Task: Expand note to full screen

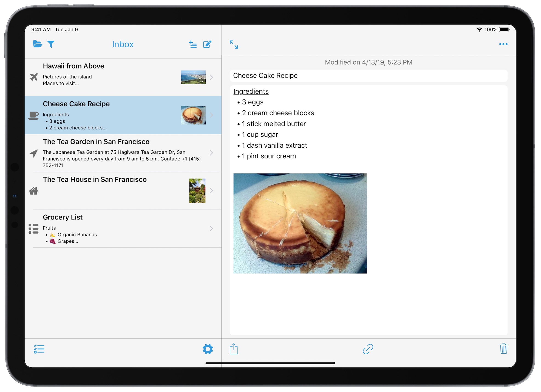Action: coord(234,44)
